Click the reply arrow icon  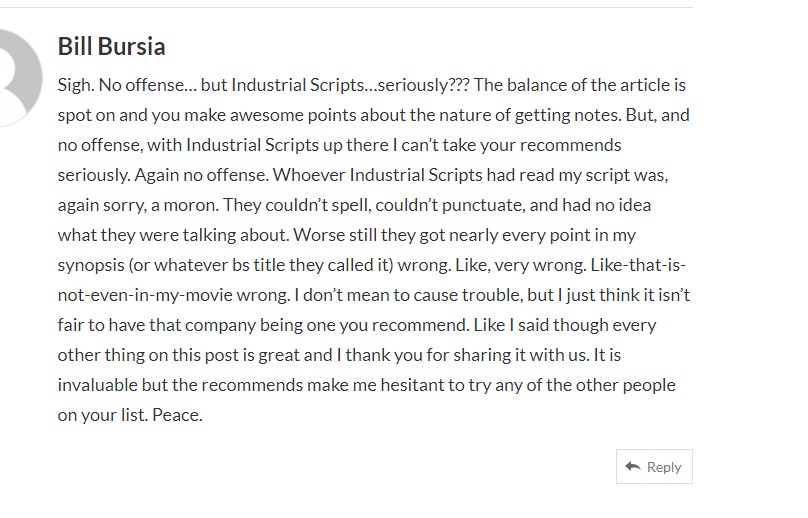tap(632, 467)
